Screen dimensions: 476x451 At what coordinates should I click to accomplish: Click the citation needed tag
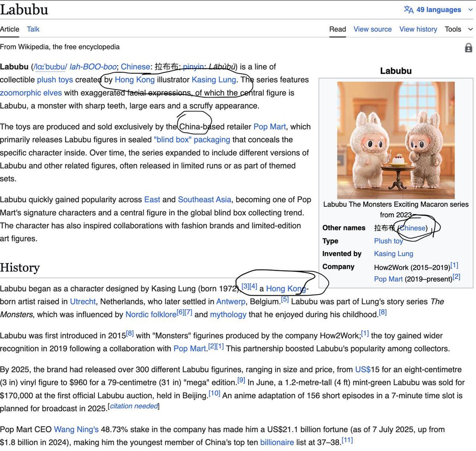click(134, 406)
